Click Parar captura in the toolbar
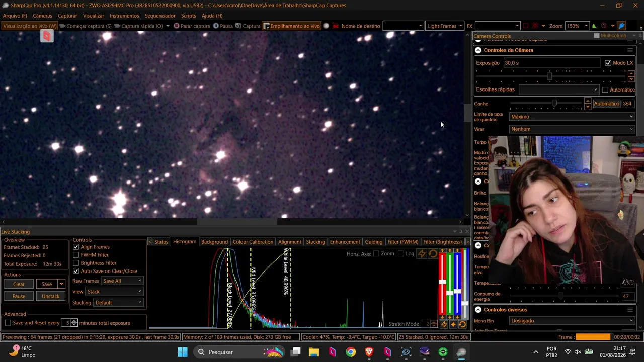 pyautogui.click(x=192, y=26)
